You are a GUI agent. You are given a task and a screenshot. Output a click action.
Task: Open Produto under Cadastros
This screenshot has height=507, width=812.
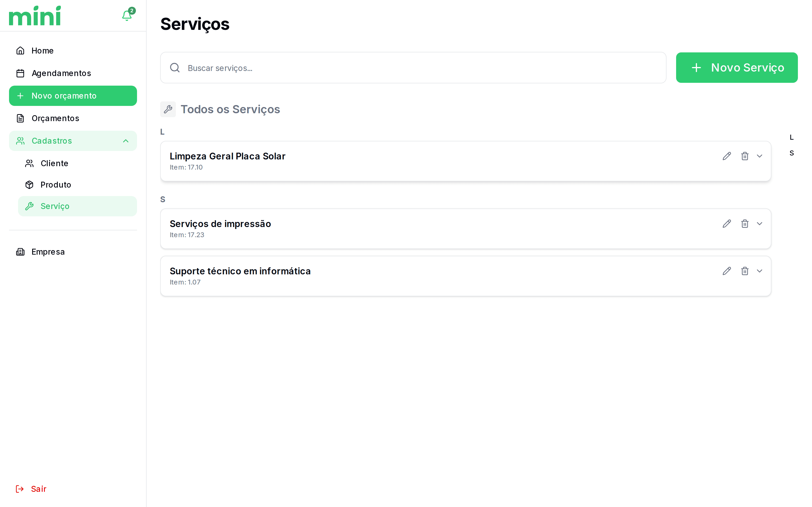coord(56,185)
